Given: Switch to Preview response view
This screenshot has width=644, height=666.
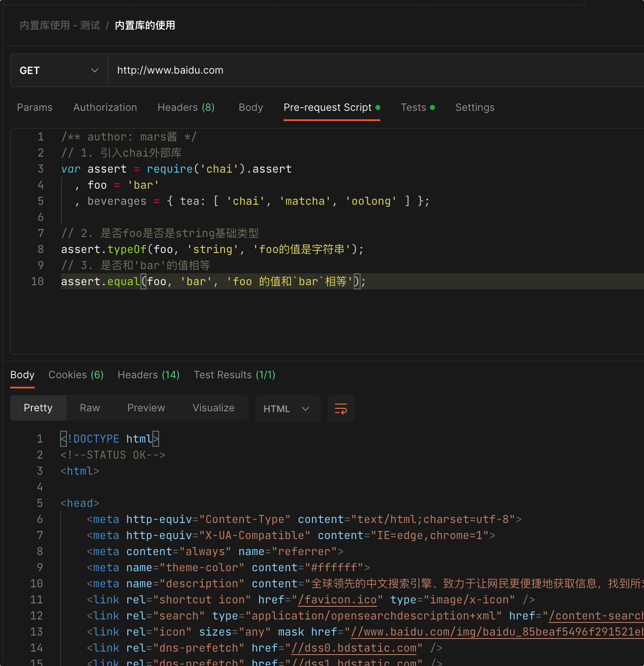Looking at the screenshot, I should [x=146, y=408].
